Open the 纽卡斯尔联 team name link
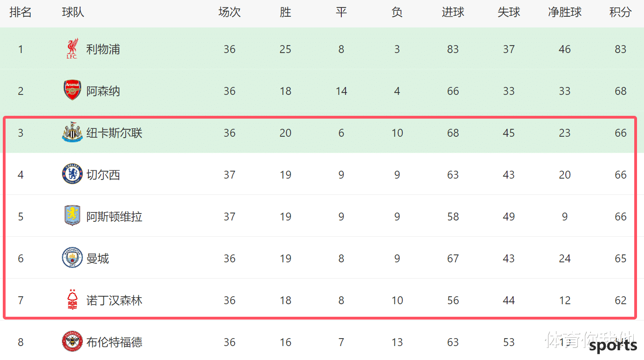 point(115,133)
